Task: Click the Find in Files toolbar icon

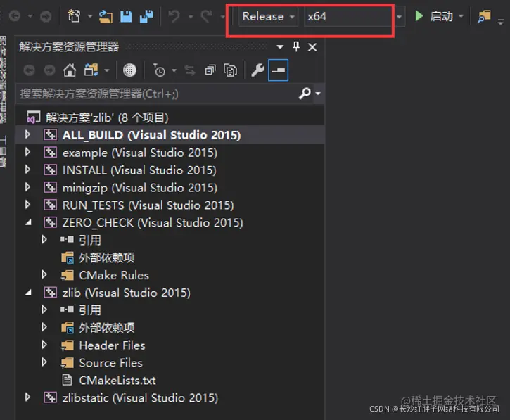Action: tap(484, 16)
